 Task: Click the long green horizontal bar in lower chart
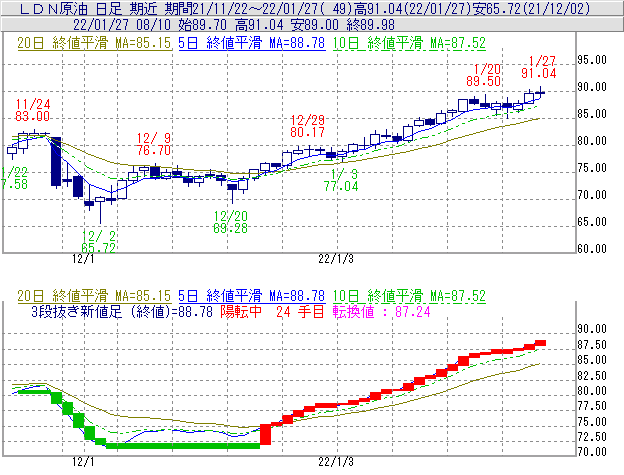pos(180,446)
